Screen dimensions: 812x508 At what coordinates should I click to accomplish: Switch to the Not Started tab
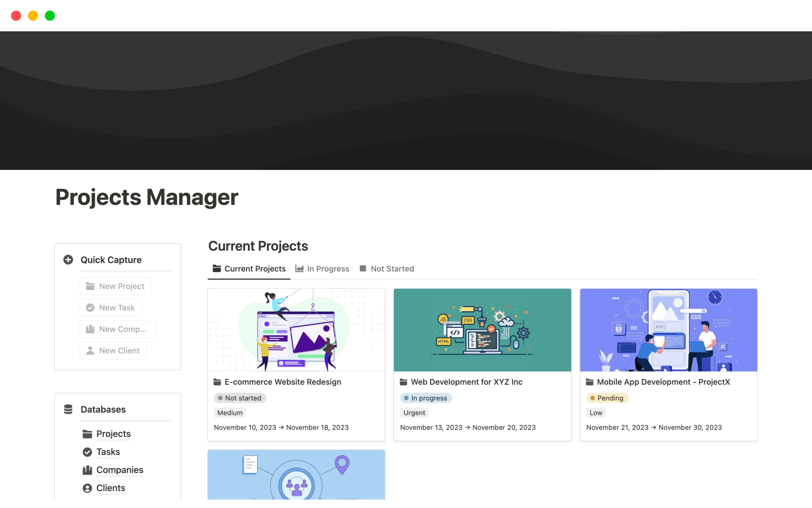click(387, 269)
